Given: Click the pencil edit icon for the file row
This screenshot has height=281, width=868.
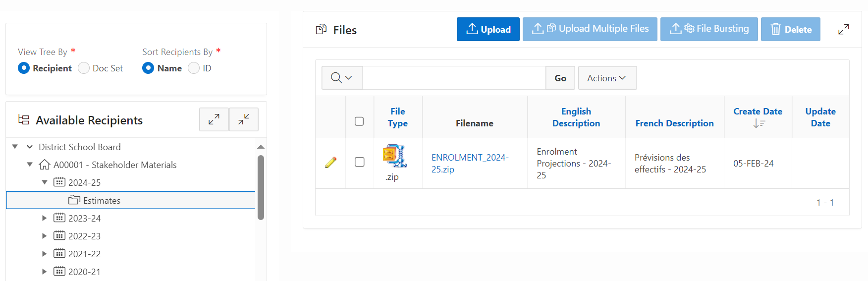Looking at the screenshot, I should pos(331,163).
